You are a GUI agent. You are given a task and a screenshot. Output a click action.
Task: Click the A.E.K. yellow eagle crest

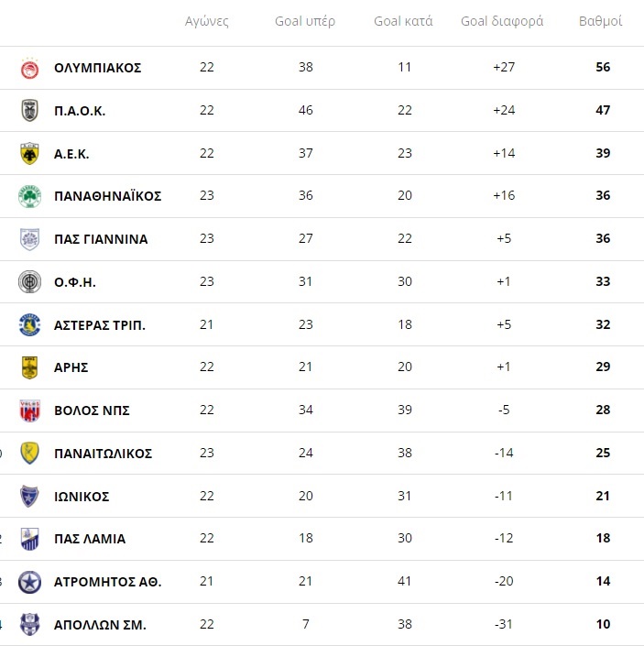click(29, 153)
